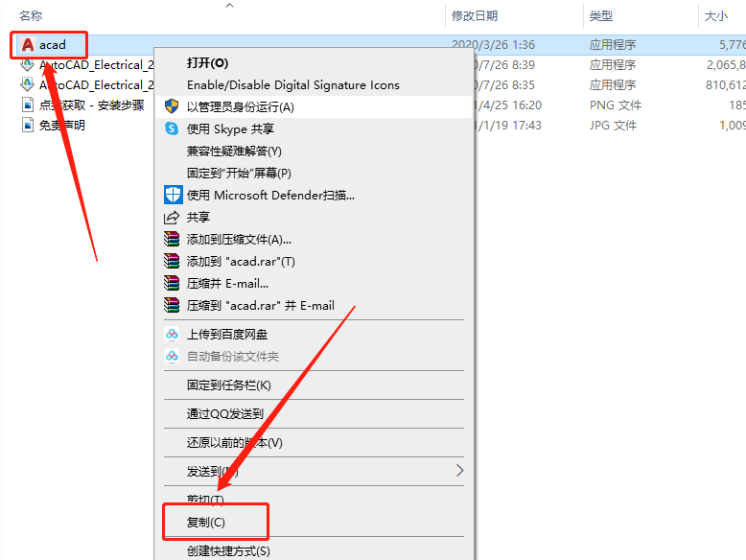The height and width of the screenshot is (560, 746).
Task: Click the 4/25 16:20 date cell
Action: [508, 105]
